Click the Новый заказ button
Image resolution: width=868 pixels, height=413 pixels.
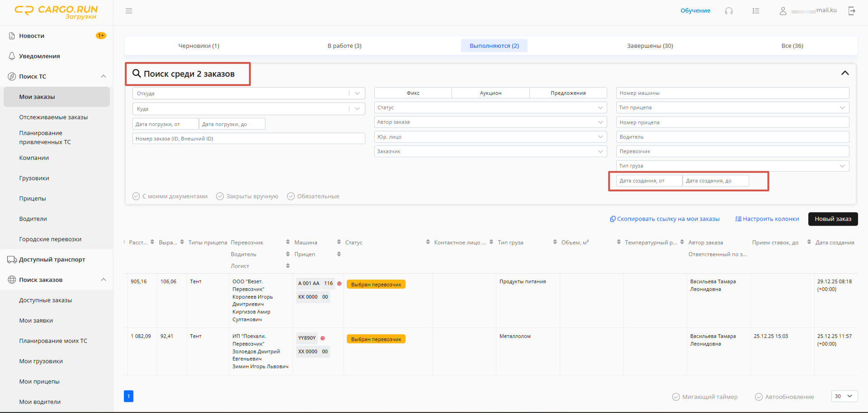833,219
